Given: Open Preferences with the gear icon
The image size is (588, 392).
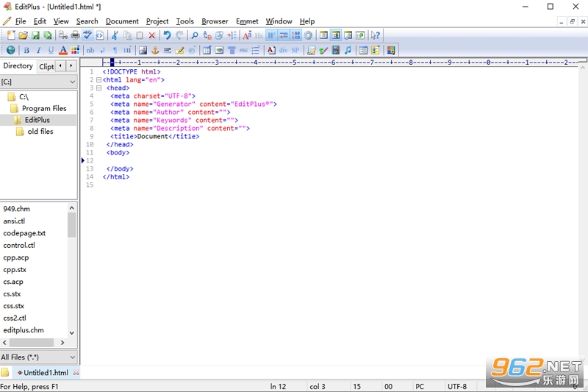Looking at the screenshot, I should pyautogui.click(x=308, y=35).
